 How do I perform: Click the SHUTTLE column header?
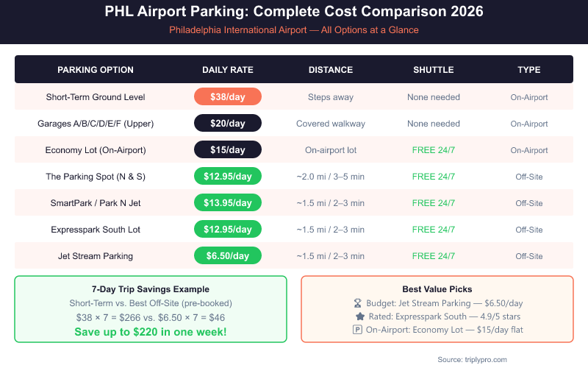pyautogui.click(x=434, y=70)
